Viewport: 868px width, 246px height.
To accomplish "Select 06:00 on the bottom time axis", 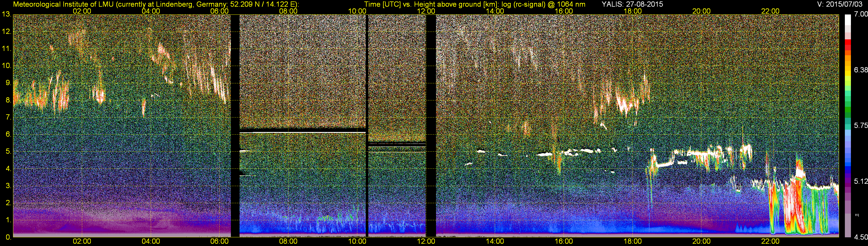I will (219, 241).
